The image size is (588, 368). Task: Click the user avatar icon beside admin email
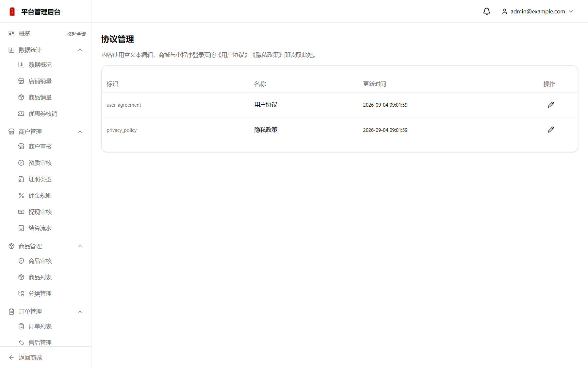point(505,11)
